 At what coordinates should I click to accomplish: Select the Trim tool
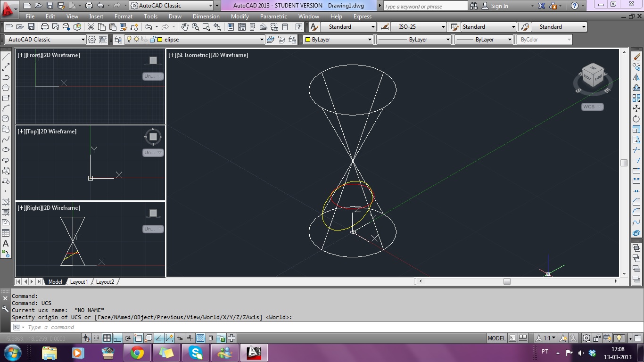point(636,150)
